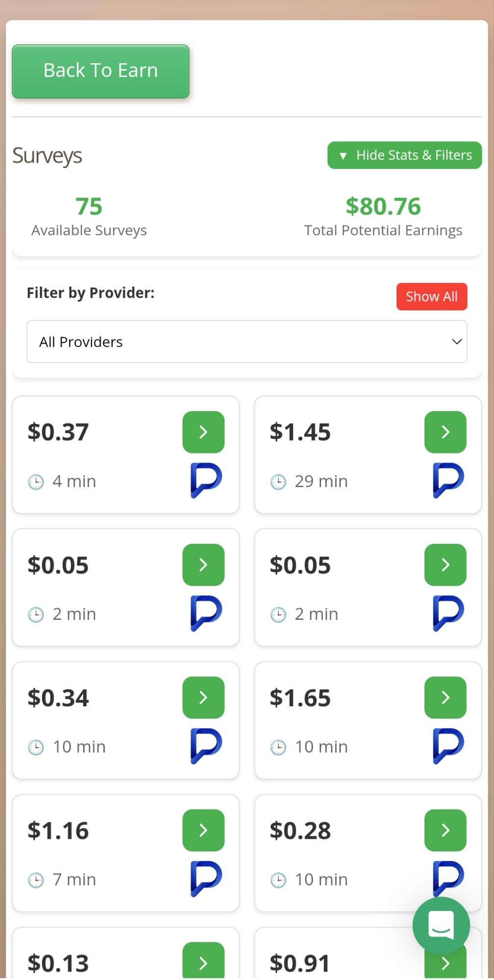
Task: Hide stats and filters
Action: click(x=404, y=155)
